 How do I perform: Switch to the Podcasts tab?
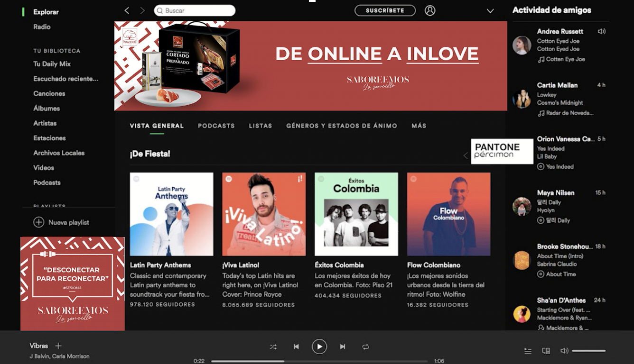[216, 126]
